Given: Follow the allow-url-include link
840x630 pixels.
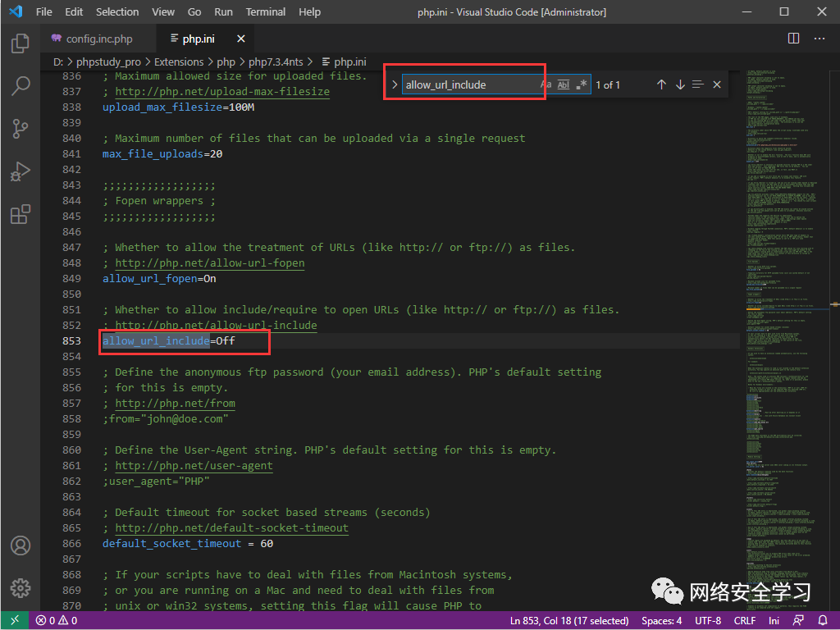Looking at the screenshot, I should [216, 325].
